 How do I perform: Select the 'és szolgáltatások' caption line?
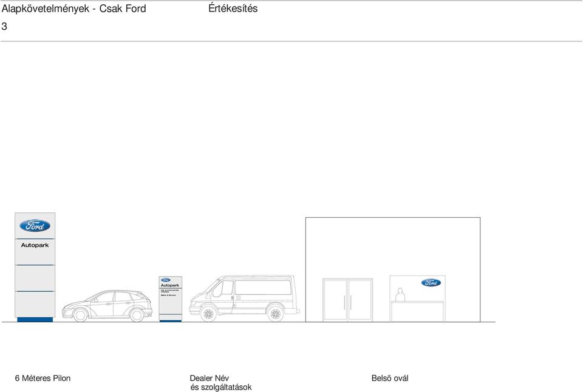[221, 387]
